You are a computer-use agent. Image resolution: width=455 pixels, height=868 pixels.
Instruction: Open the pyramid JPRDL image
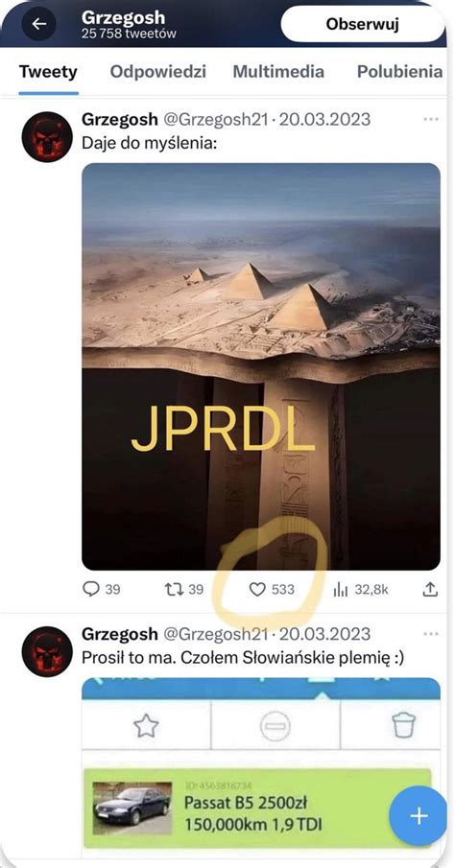261,366
